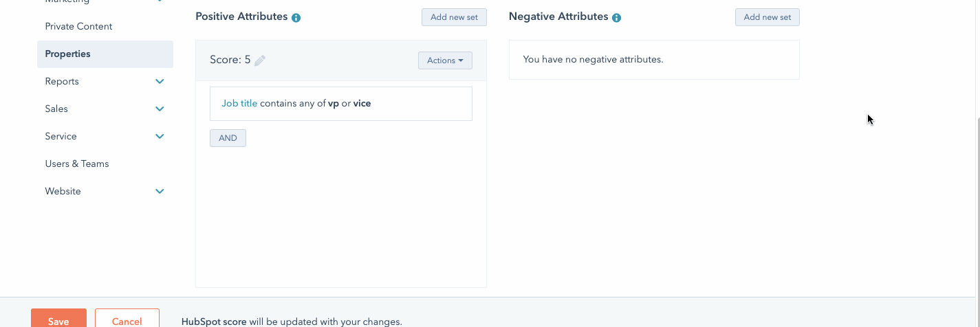Click the AND button to add a rule
The height and width of the screenshot is (327, 980).
228,138
